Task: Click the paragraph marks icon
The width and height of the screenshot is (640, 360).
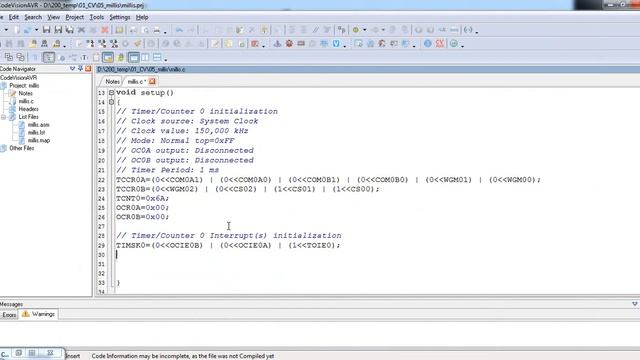Action: pos(341,30)
